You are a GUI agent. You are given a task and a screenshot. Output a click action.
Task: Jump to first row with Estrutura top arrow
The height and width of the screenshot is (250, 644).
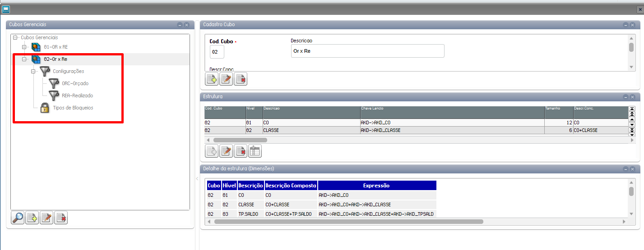click(x=632, y=109)
